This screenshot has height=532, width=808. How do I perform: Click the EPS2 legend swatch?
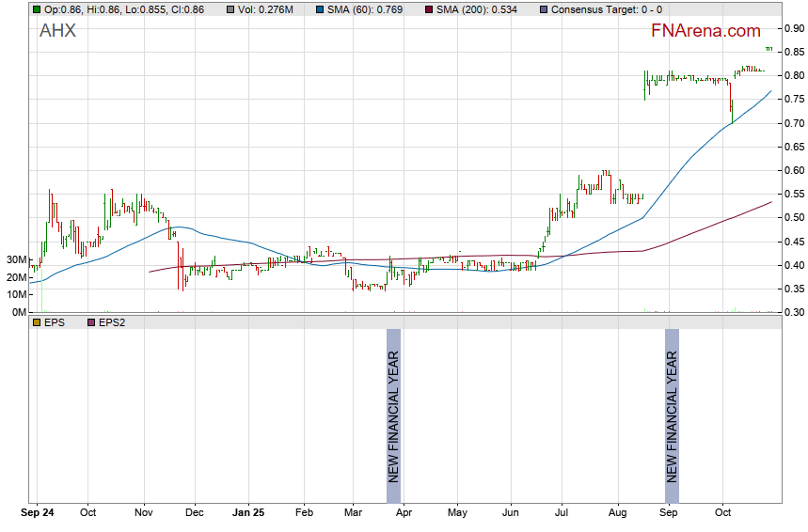coord(91,322)
